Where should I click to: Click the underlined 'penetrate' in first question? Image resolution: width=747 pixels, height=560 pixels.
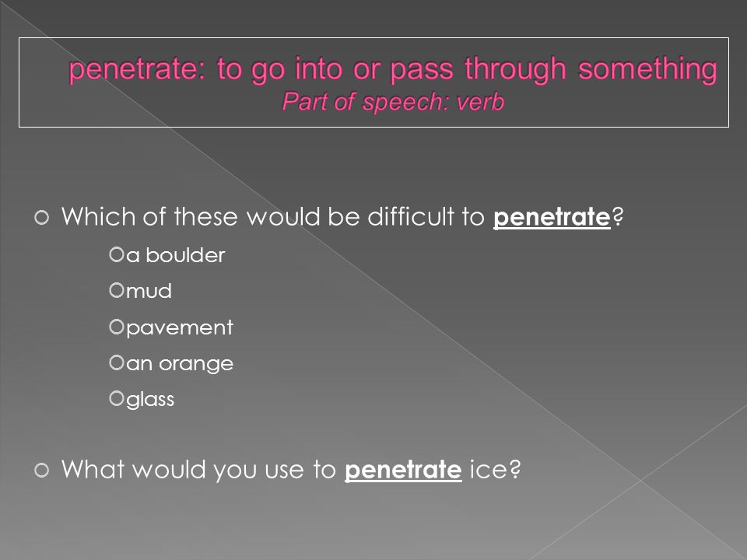pyautogui.click(x=552, y=217)
